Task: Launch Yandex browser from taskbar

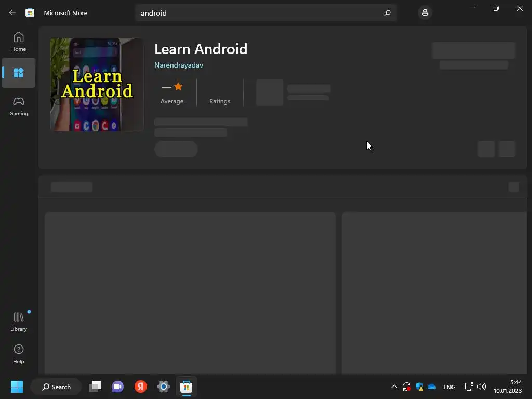Action: [140, 387]
